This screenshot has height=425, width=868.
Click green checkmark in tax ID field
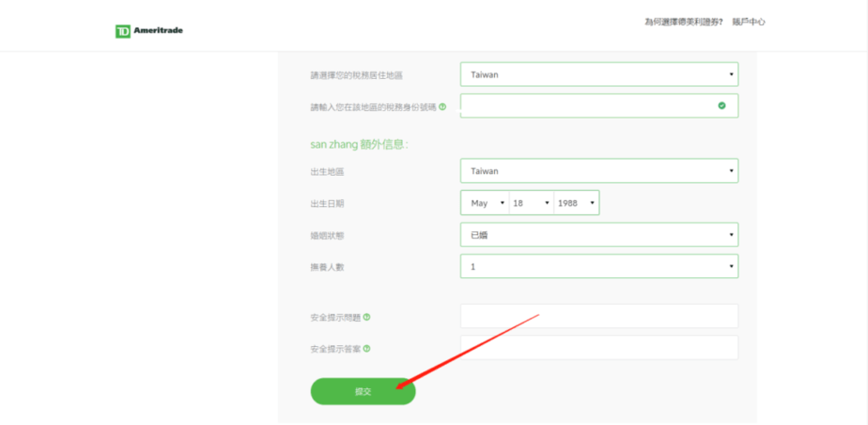pos(721,105)
